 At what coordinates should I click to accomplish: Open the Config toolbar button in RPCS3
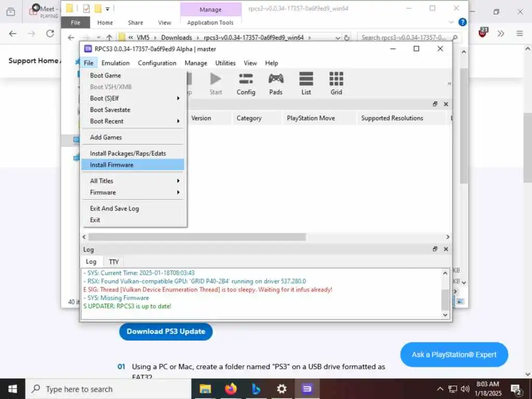pyautogui.click(x=246, y=84)
